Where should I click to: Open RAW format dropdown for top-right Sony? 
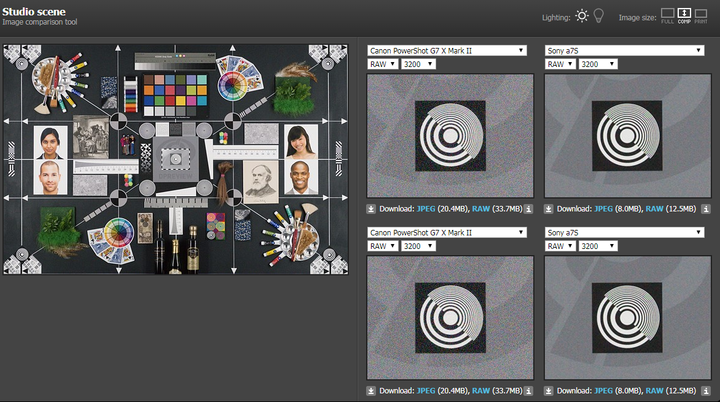(x=560, y=64)
